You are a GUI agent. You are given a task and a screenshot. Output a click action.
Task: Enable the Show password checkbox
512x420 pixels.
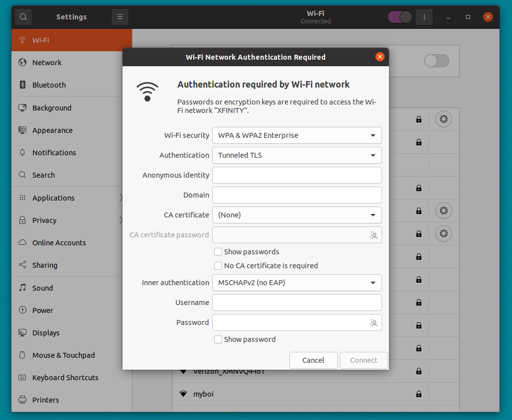pos(218,339)
